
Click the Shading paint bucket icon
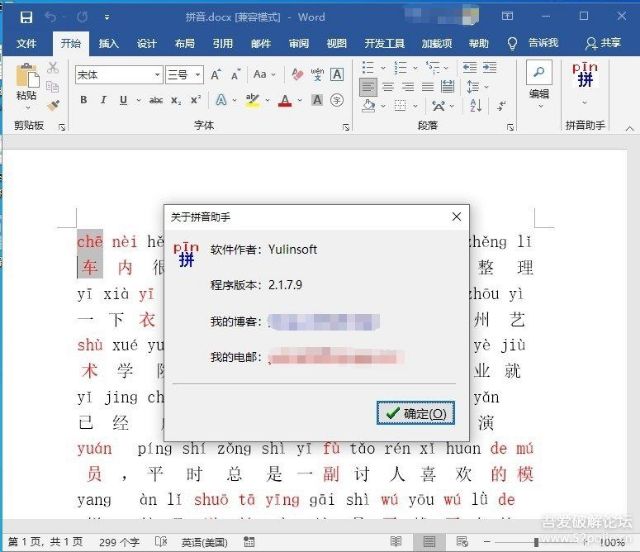[369, 106]
